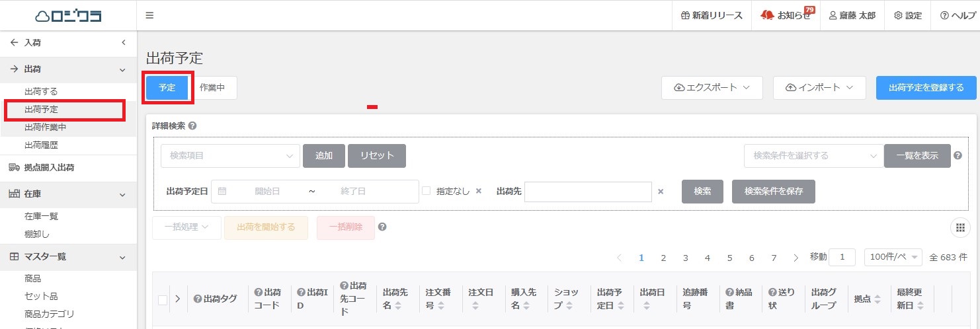Click the 移動 page number input
The width and height of the screenshot is (980, 329).
tap(842, 257)
